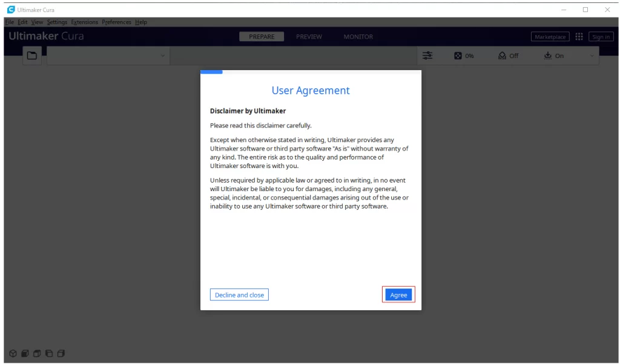The image size is (620, 364).
Task: Open the Marketplace
Action: coord(550,37)
